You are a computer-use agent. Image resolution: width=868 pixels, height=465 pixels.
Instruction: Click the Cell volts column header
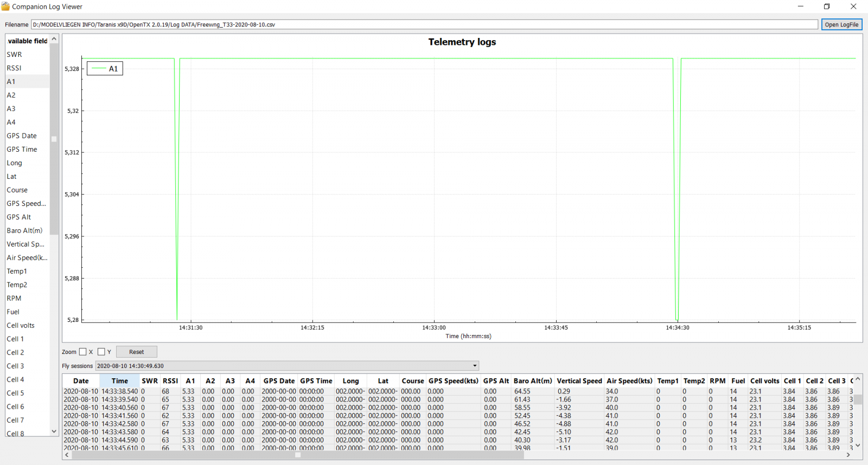[x=765, y=381]
